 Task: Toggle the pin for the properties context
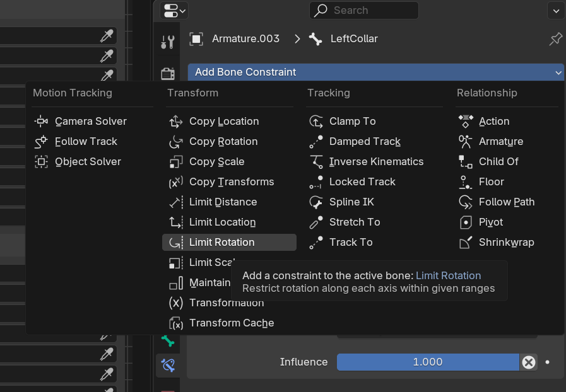coord(555,39)
